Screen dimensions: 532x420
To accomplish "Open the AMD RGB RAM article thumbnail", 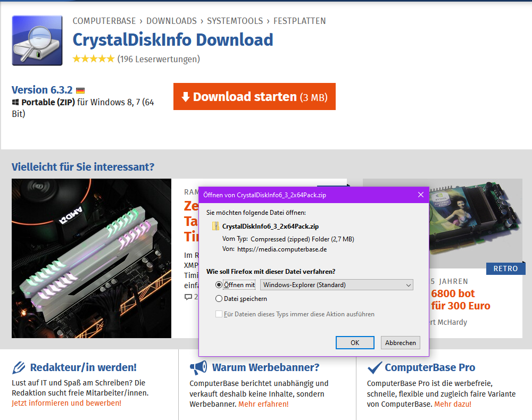I will 92,258.
